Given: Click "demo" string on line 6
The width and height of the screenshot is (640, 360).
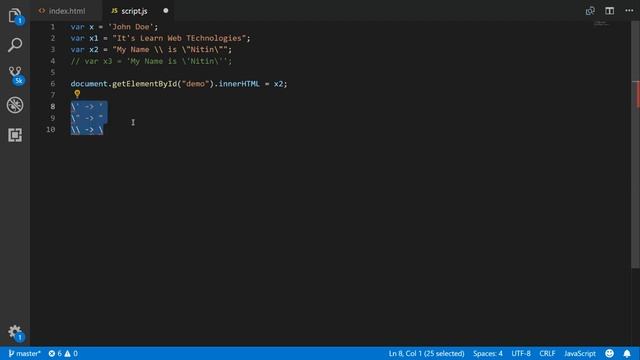Looking at the screenshot, I should (x=196, y=84).
